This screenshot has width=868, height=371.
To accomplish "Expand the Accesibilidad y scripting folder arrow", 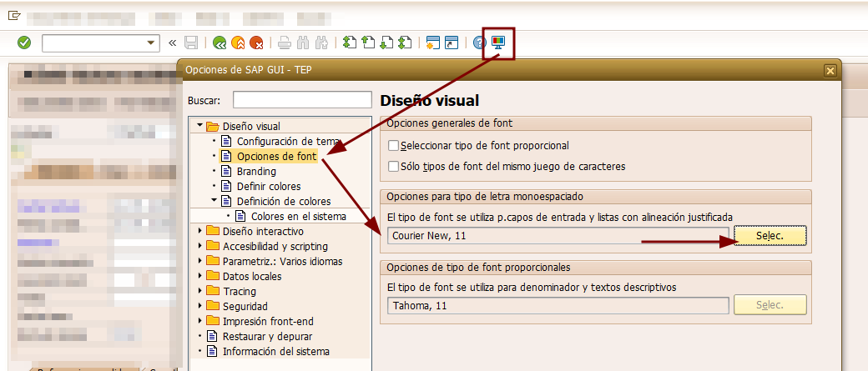I will pos(199,246).
